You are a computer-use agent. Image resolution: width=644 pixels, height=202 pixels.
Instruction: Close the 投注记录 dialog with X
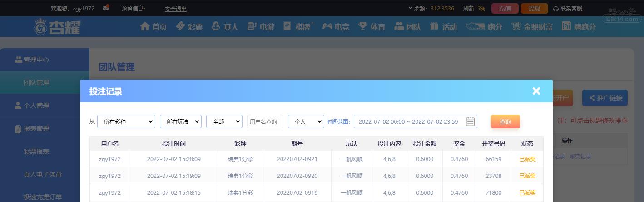point(536,91)
